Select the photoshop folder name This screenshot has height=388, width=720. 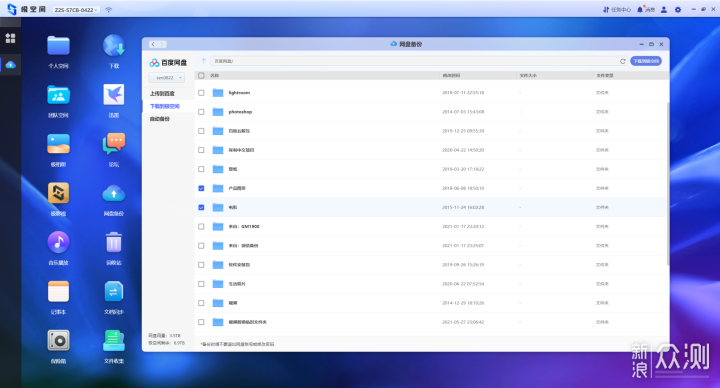pyautogui.click(x=240, y=112)
